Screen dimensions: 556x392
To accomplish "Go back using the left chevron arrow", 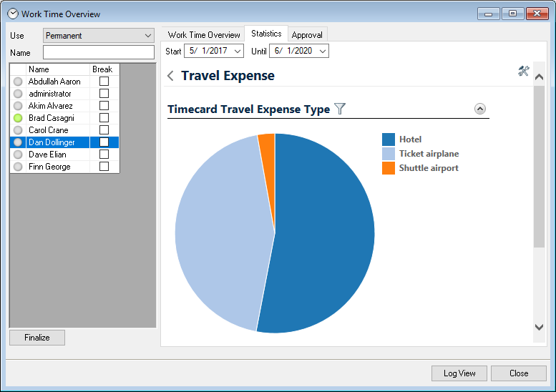I will 170,76.
